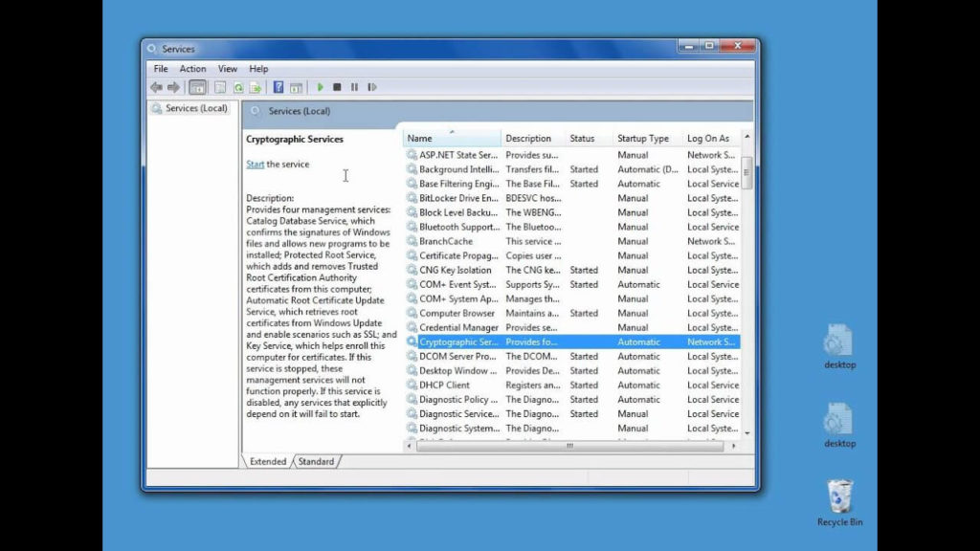Sort by the Status column header

(x=590, y=138)
